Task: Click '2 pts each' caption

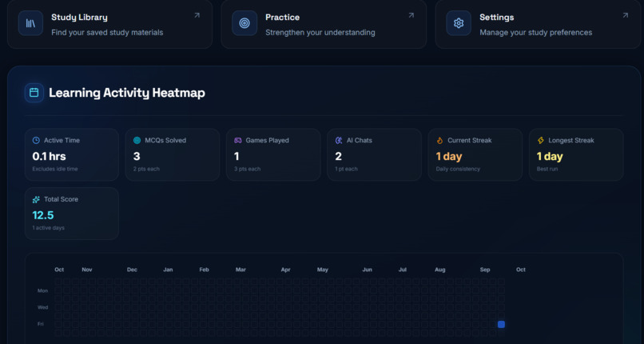Action: tap(146, 169)
